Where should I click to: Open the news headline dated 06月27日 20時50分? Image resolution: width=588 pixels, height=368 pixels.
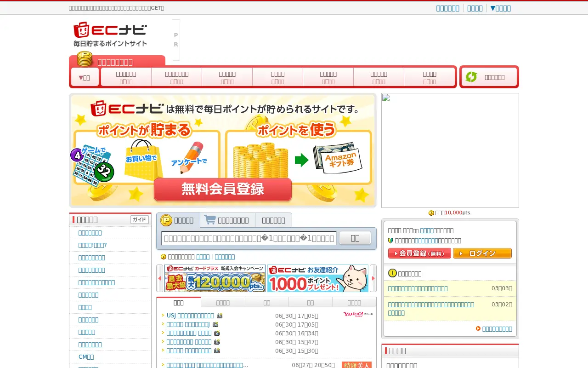click(208, 365)
